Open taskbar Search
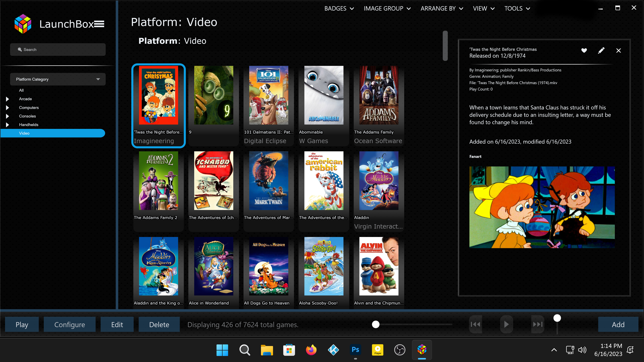The height and width of the screenshot is (362, 644). [x=245, y=350]
